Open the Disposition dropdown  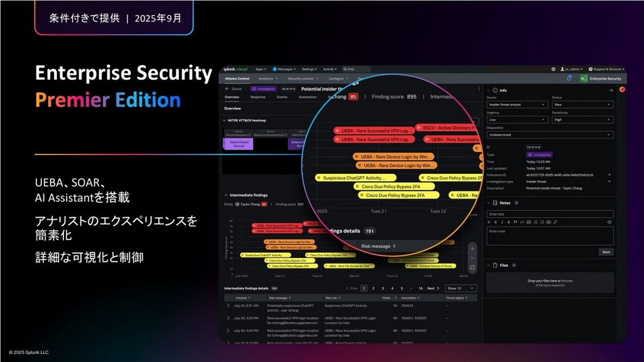550,135
